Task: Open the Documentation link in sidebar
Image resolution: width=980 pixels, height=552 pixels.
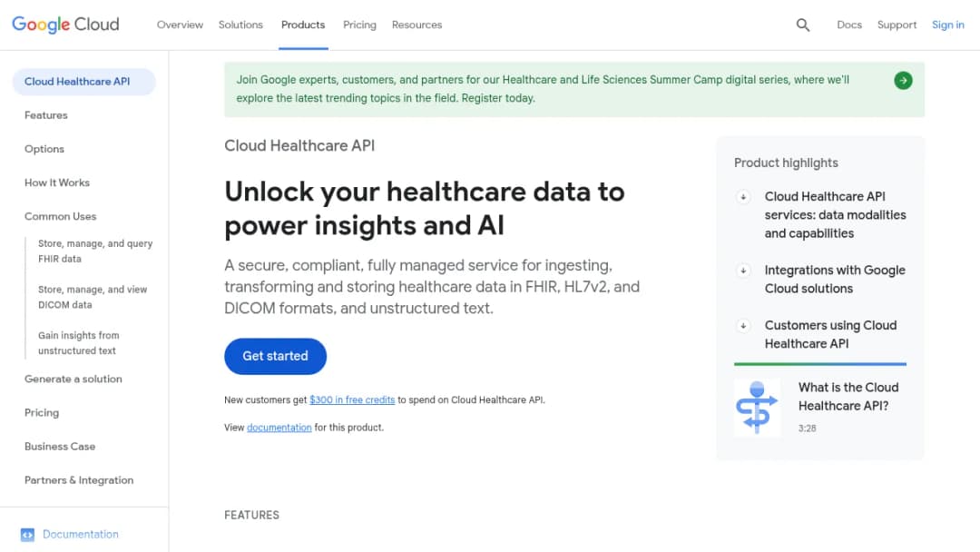Action: pos(80,535)
